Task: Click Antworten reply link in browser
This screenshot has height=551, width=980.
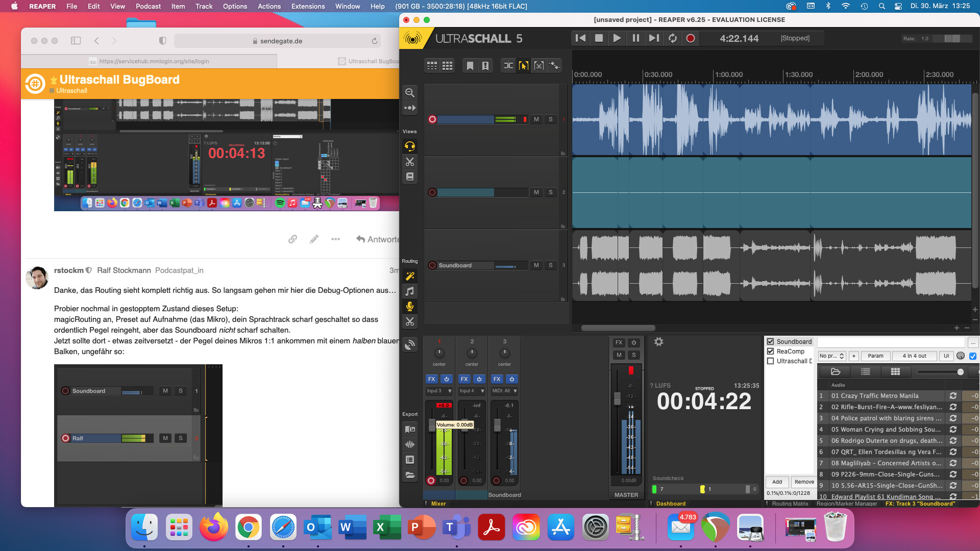Action: 378,239
